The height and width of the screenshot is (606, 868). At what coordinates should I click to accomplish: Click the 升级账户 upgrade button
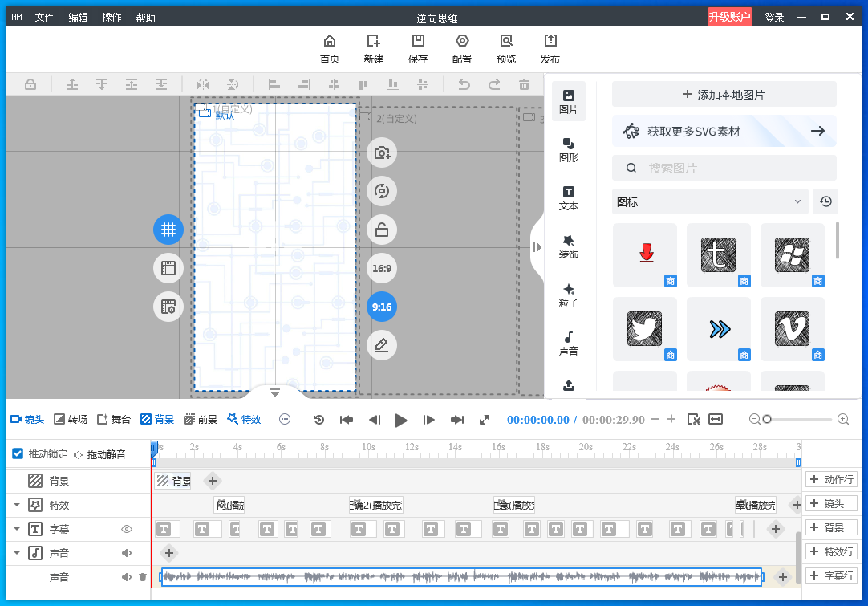click(x=729, y=17)
